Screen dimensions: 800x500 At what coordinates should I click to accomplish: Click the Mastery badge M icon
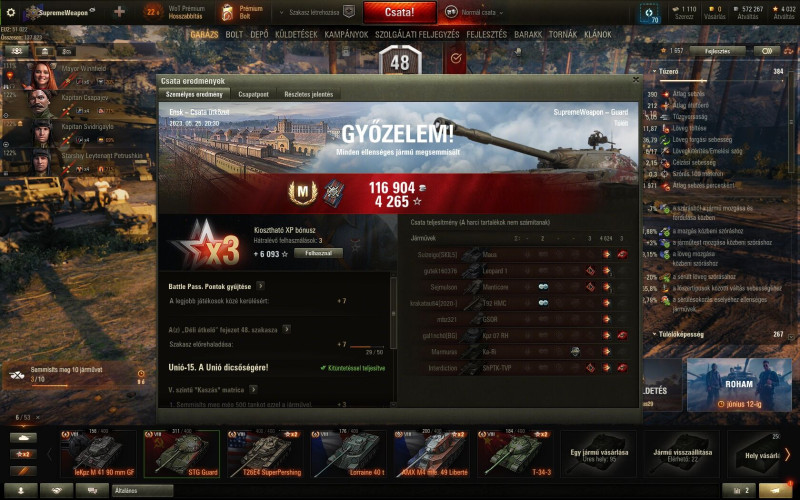[x=303, y=193]
